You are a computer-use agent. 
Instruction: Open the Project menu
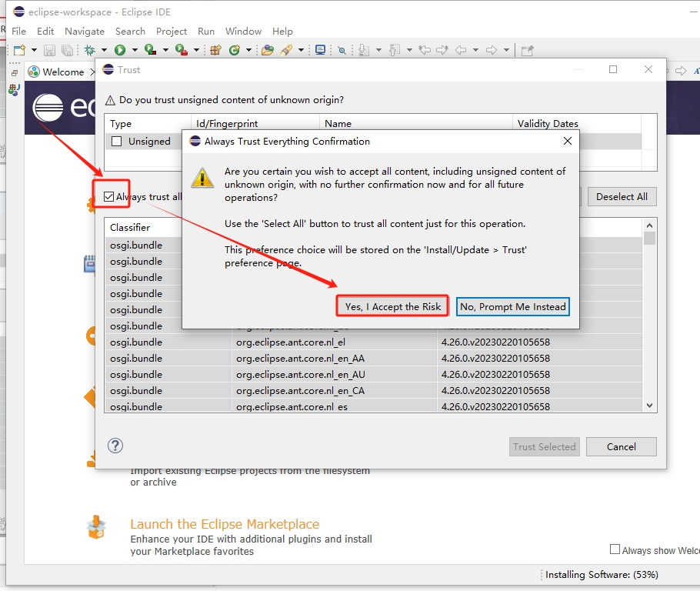tap(172, 32)
